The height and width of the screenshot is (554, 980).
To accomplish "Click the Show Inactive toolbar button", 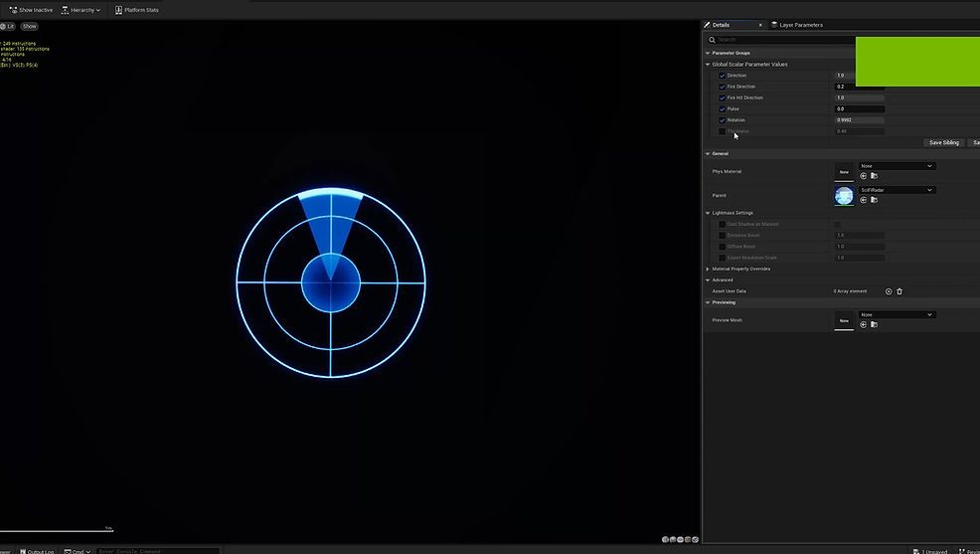I will coord(31,10).
